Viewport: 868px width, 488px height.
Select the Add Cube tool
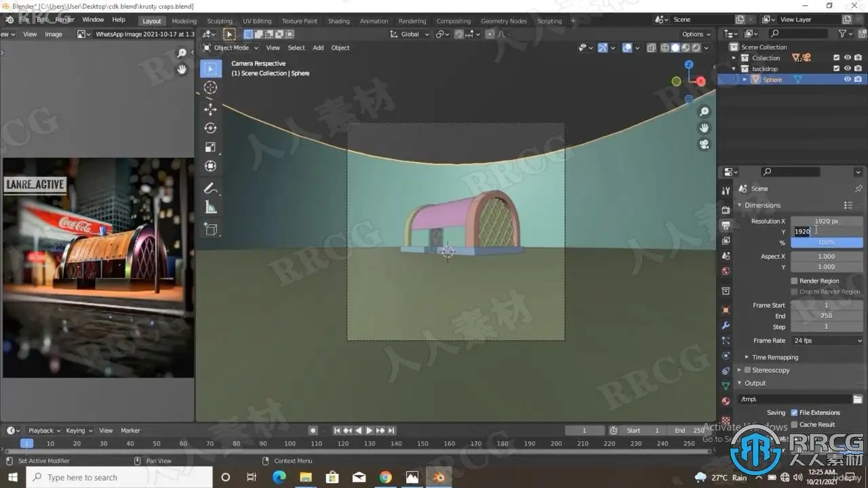pos(210,229)
